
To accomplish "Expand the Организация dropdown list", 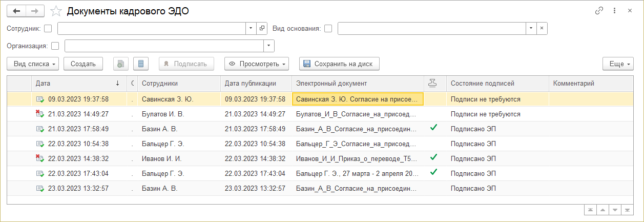I will coord(269,46).
